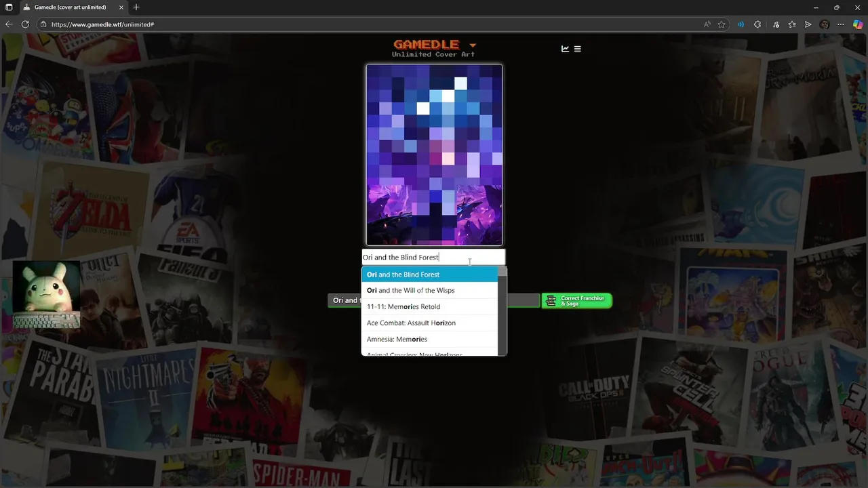Click the Correct Franchise & Saga badge
The width and height of the screenshot is (868, 488).
(577, 300)
